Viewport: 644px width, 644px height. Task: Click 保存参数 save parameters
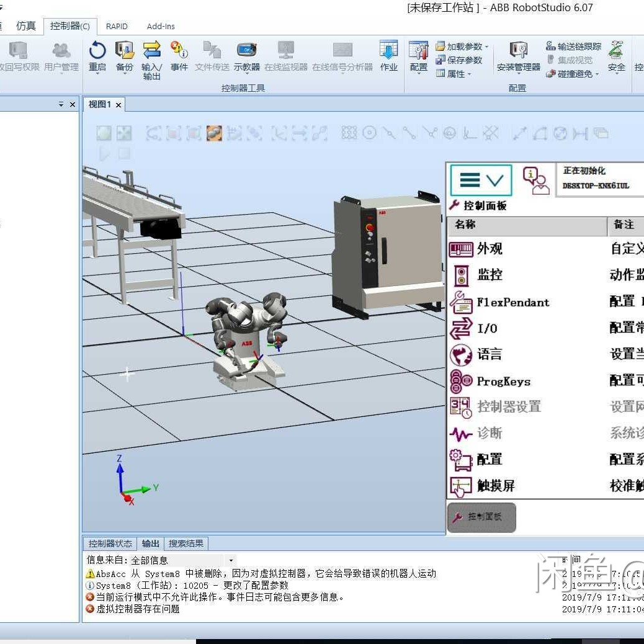click(459, 60)
